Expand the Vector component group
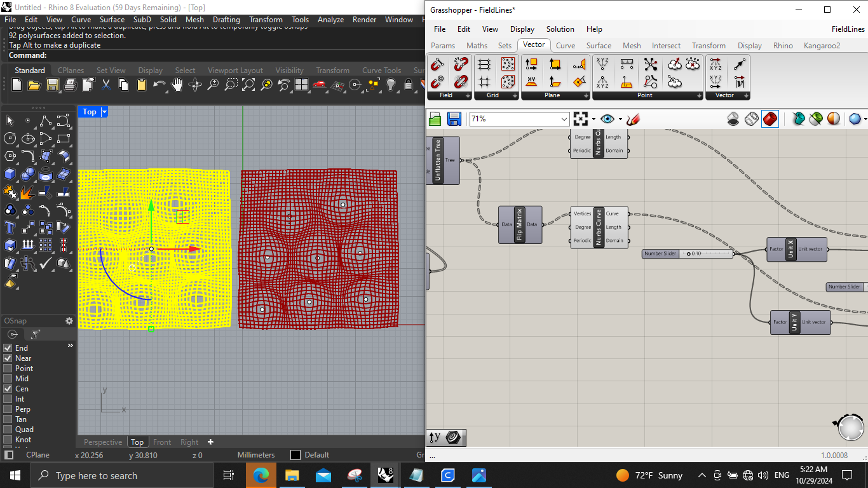 click(x=747, y=95)
